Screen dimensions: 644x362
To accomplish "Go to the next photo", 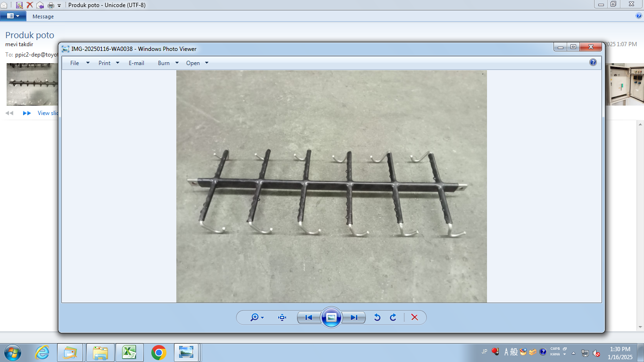I will coord(354,318).
